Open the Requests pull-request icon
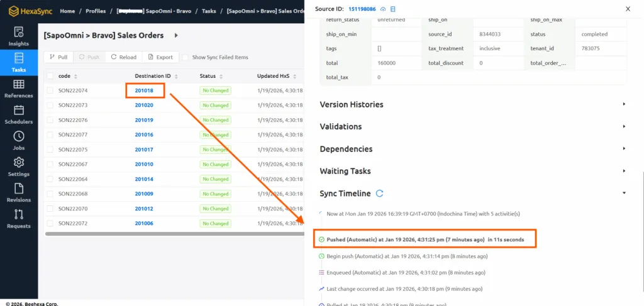This screenshot has width=644, height=306. coord(18,214)
